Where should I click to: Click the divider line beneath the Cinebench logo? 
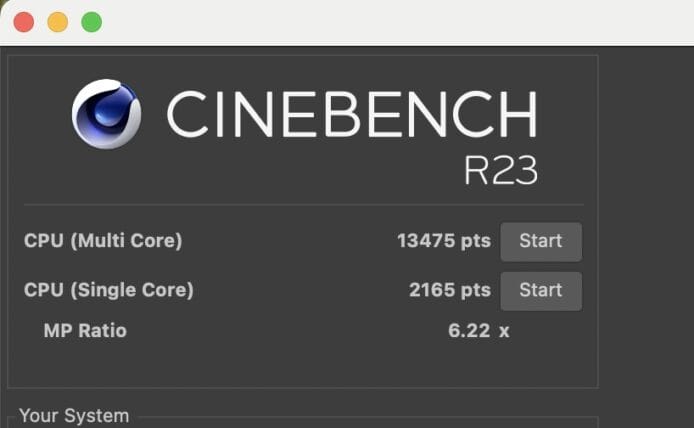click(302, 205)
